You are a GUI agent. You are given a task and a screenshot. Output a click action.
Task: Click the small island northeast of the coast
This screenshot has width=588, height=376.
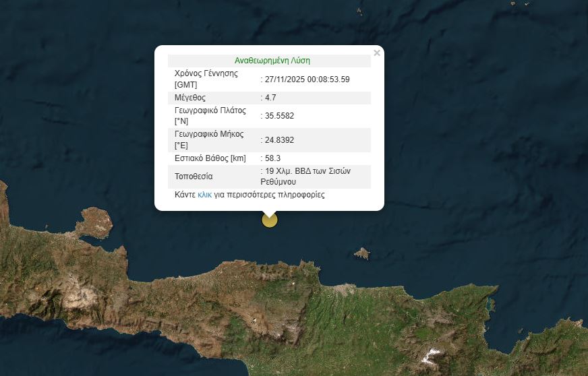click(x=362, y=253)
